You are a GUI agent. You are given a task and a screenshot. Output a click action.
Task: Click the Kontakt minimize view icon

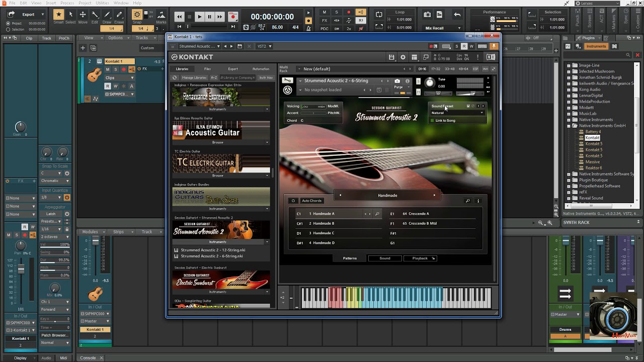tap(426, 57)
